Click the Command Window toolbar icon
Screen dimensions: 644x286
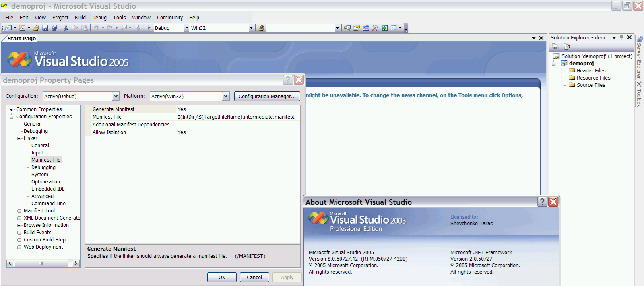coord(394,28)
